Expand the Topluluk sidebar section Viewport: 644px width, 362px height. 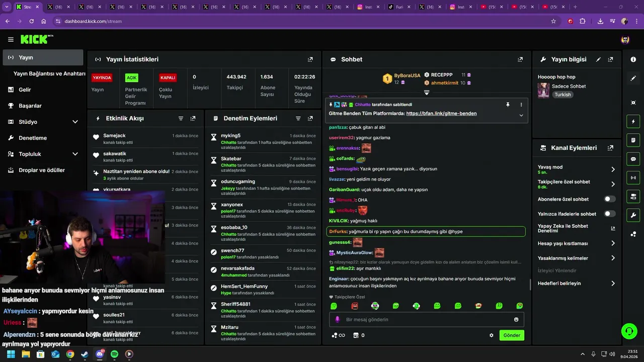[x=75, y=154]
